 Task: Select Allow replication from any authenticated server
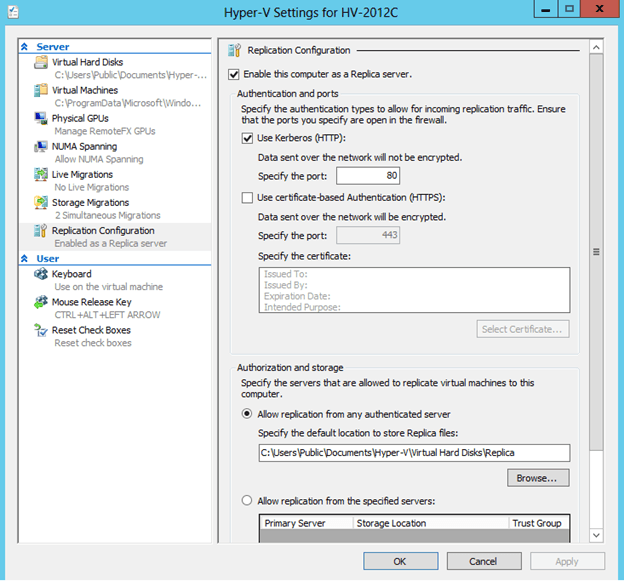pos(247,414)
